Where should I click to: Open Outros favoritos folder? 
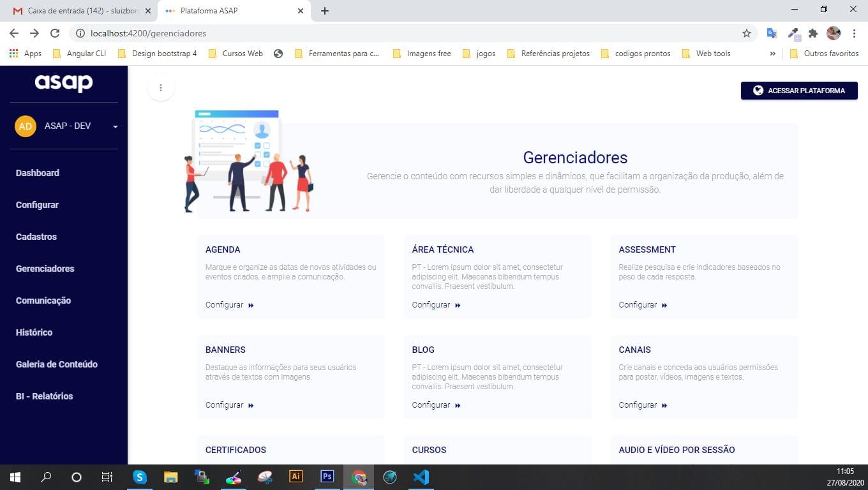coord(824,54)
